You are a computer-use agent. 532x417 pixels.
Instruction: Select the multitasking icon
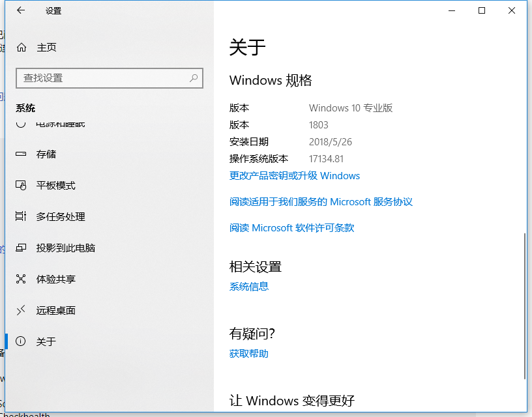[21, 216]
